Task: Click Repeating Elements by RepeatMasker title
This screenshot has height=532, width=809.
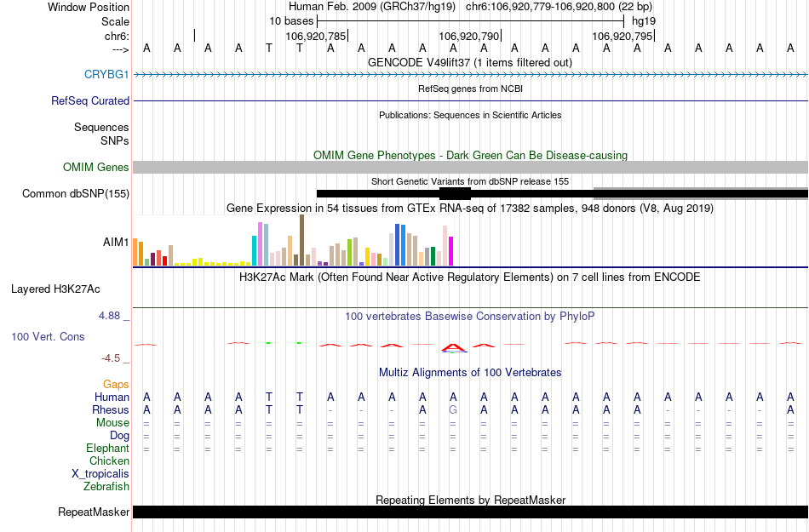Action: tap(471, 500)
